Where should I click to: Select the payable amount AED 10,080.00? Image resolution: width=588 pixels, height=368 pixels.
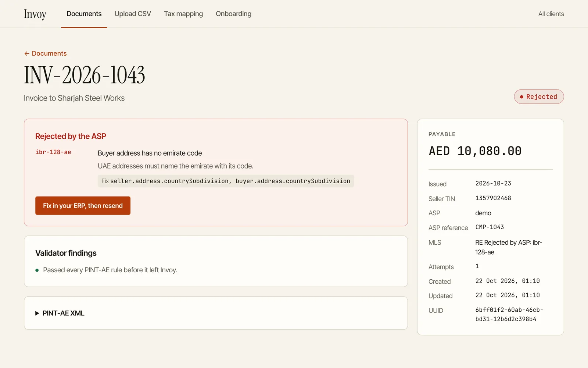pyautogui.click(x=475, y=151)
